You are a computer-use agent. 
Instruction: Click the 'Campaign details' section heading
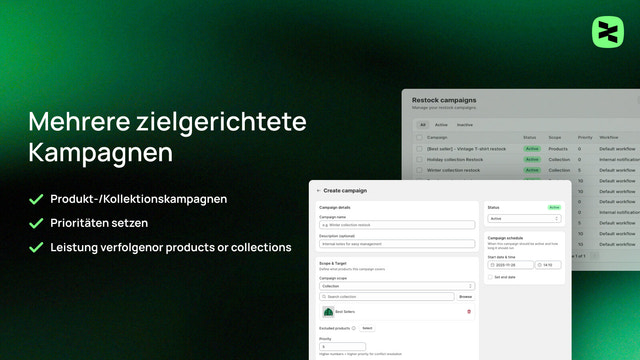pos(335,207)
